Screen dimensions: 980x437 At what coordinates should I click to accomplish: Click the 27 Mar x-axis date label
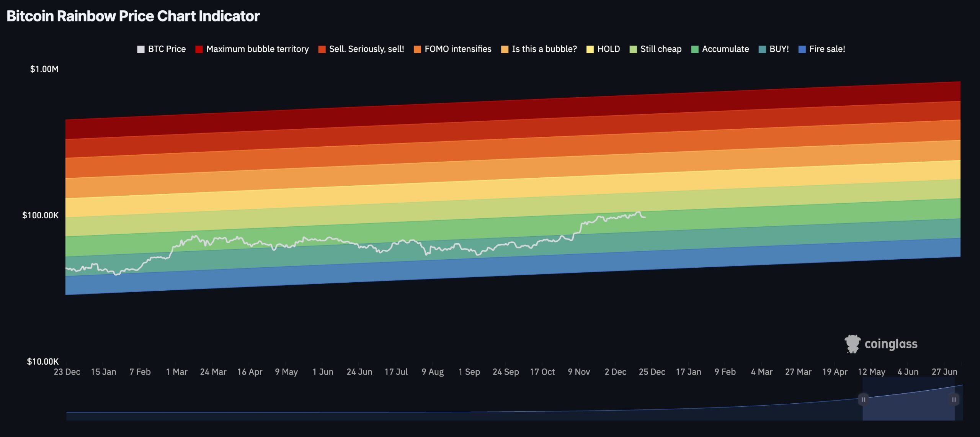pyautogui.click(x=799, y=372)
